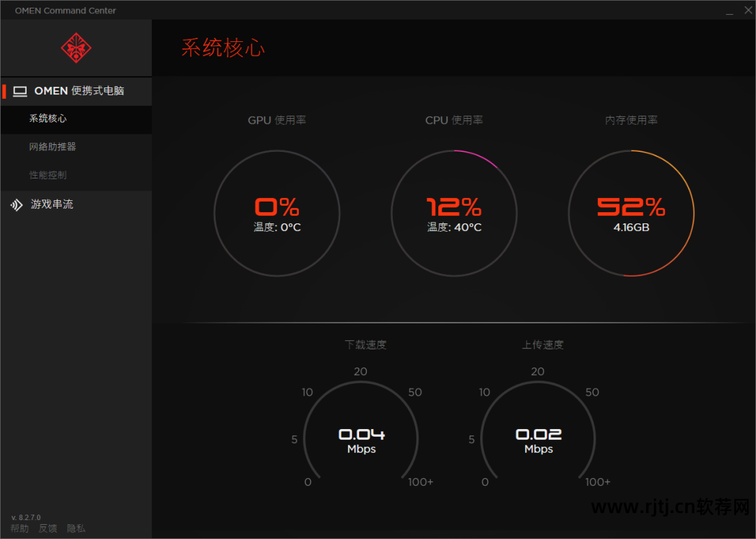The height and width of the screenshot is (539, 756).
Task: Close the OMEN Command Center window
Action: pos(748,10)
